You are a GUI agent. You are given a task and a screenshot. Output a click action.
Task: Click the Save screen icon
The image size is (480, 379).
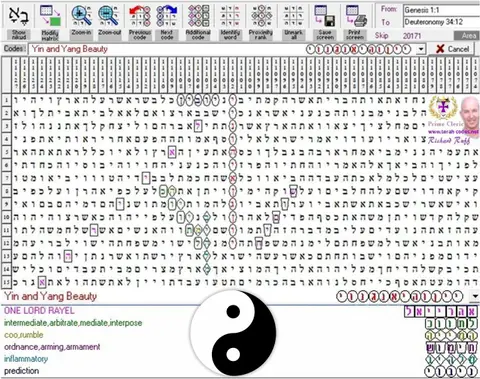click(325, 16)
